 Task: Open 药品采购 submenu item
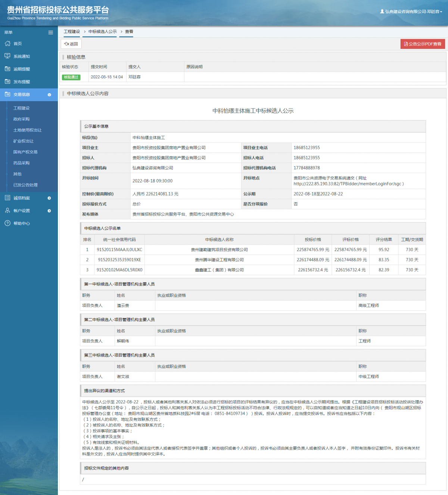tap(21, 163)
